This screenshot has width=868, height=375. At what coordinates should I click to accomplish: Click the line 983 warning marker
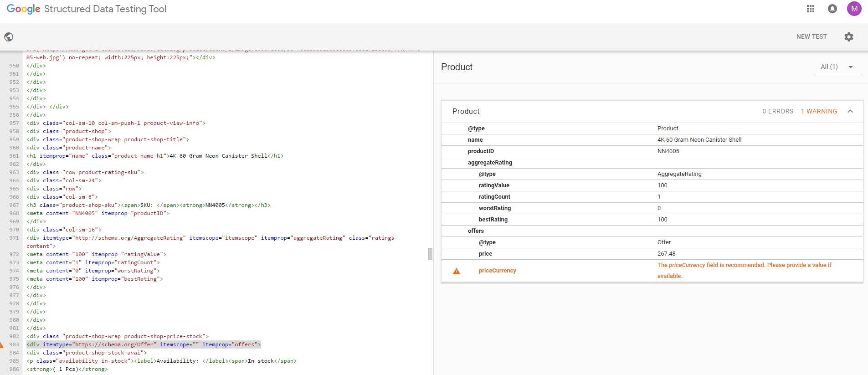[x=2, y=345]
